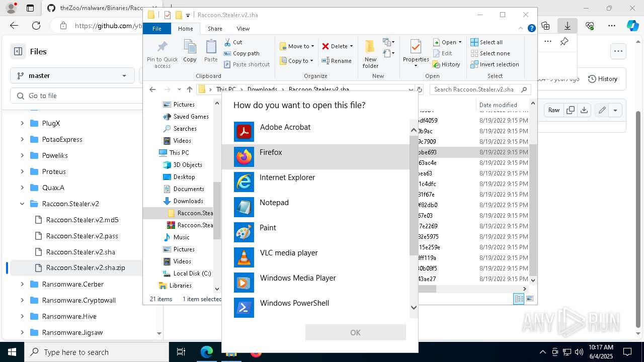Select Desktop in navigation pane
Screen dimensions: 644x362
click(179, 177)
